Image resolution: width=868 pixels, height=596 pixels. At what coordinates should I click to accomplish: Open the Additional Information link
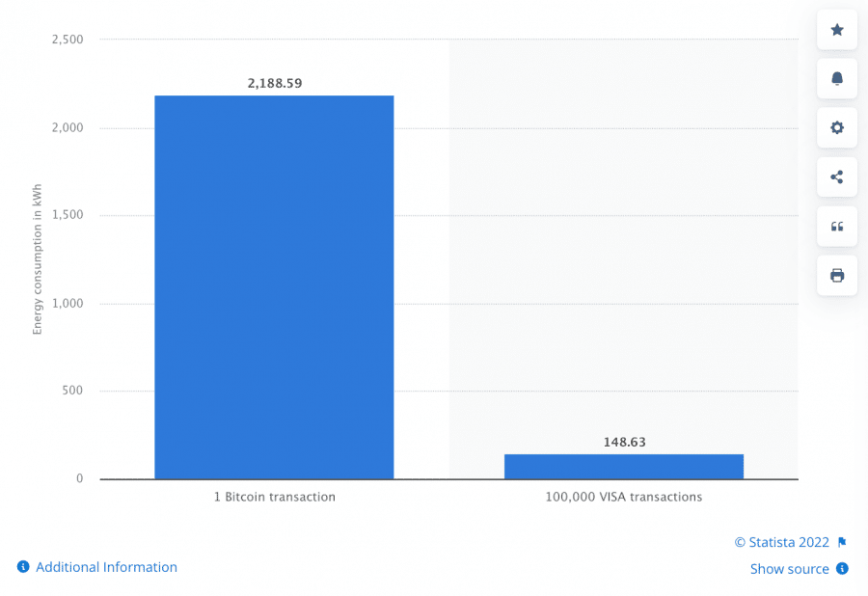(106, 567)
